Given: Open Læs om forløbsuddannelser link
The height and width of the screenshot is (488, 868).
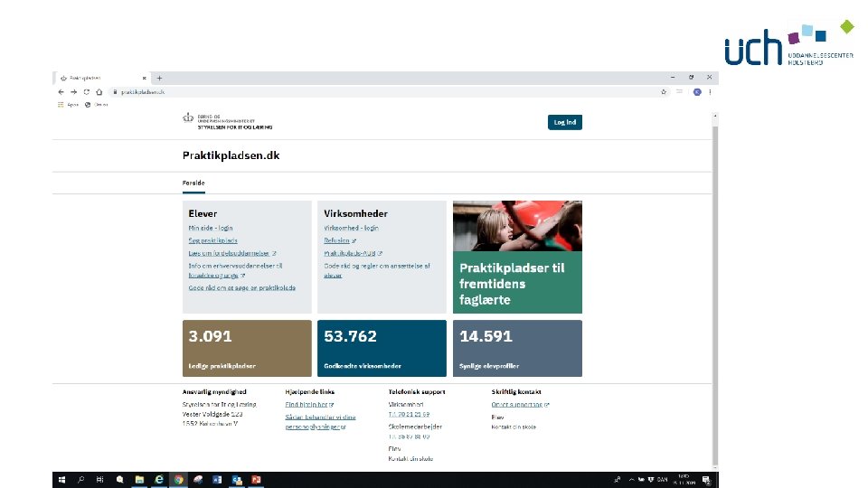Looking at the screenshot, I should 232,253.
